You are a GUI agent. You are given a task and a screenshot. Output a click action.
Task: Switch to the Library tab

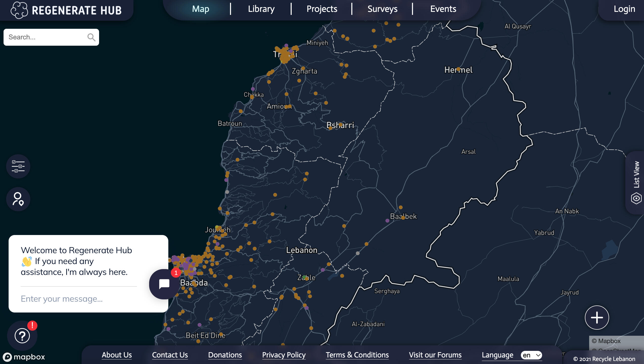tap(261, 9)
